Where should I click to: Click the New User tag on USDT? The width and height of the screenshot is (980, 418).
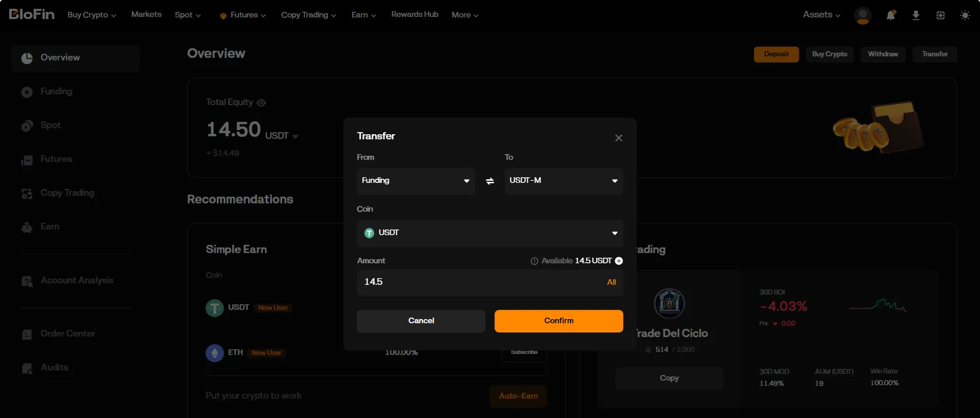273,308
